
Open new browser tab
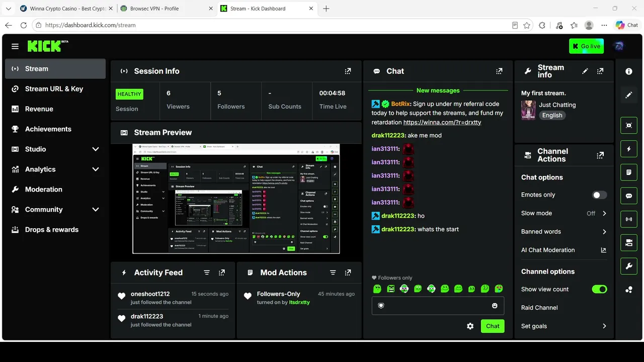point(326,9)
